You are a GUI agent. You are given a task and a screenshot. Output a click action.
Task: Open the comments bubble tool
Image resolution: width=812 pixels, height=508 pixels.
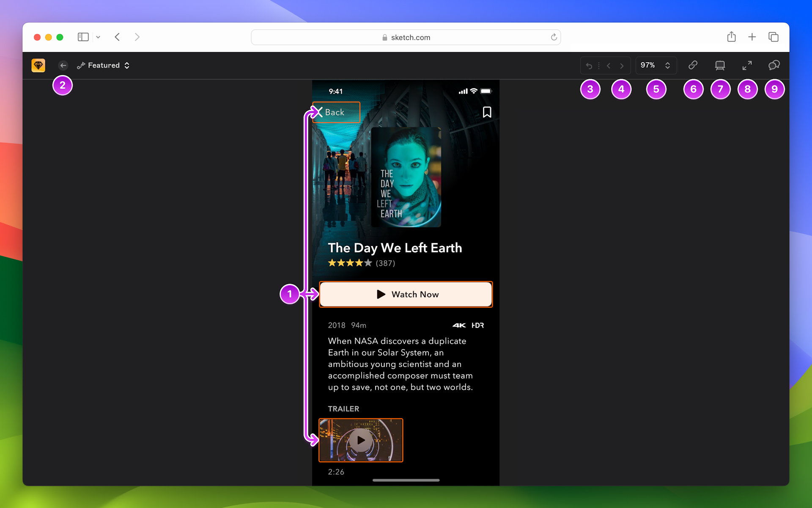pos(775,65)
